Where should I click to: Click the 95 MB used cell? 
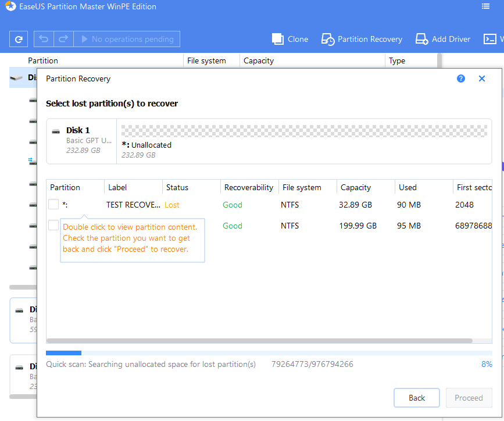point(409,226)
